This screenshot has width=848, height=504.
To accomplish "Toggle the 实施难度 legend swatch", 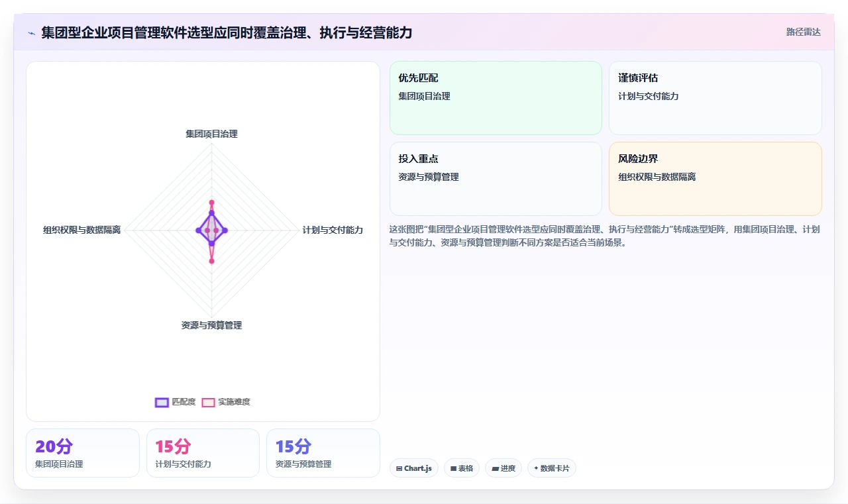I will point(208,402).
